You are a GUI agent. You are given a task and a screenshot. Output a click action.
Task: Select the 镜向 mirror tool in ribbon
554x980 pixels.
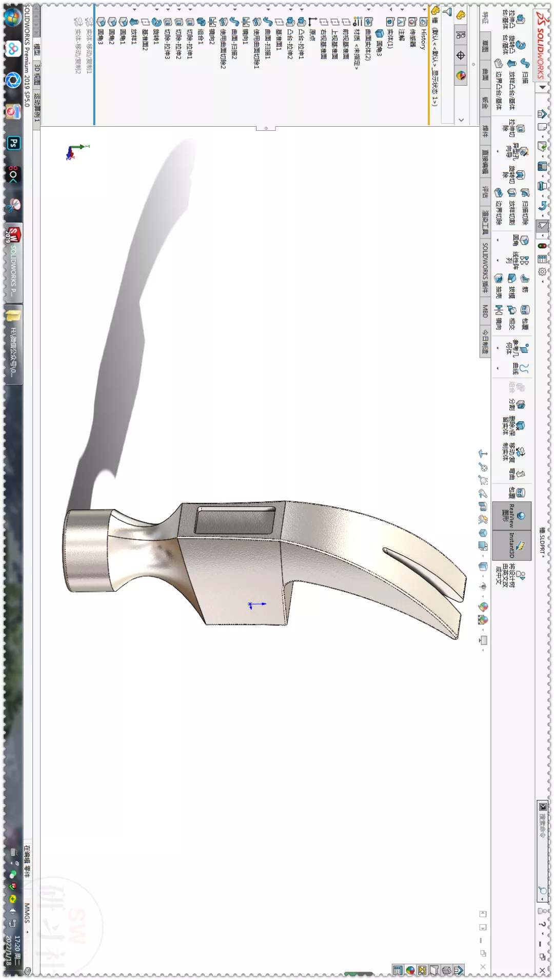click(x=499, y=317)
